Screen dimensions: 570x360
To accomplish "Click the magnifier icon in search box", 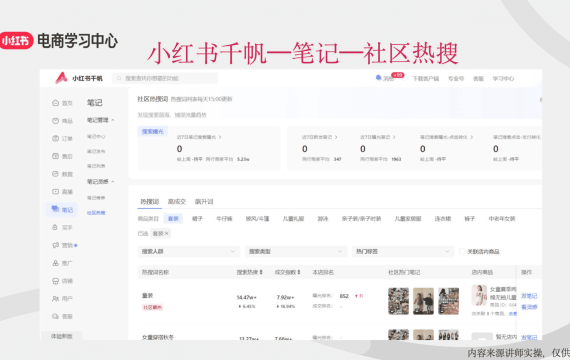I will coord(119,78).
